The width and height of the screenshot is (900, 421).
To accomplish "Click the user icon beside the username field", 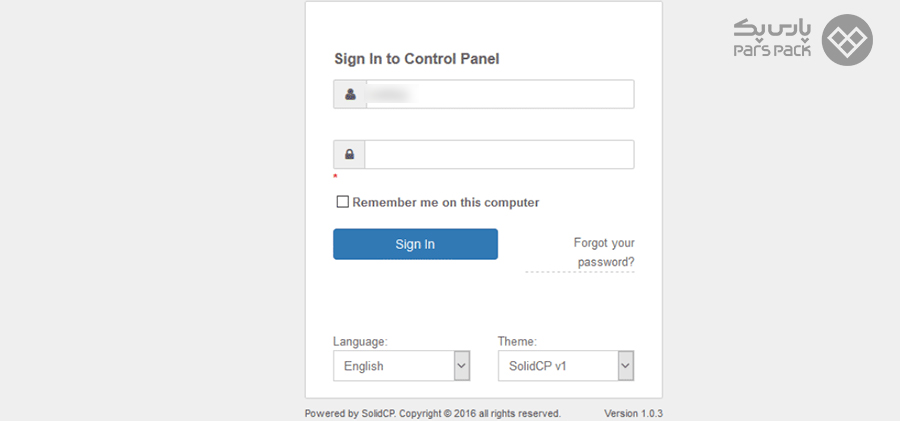I will click(x=350, y=94).
